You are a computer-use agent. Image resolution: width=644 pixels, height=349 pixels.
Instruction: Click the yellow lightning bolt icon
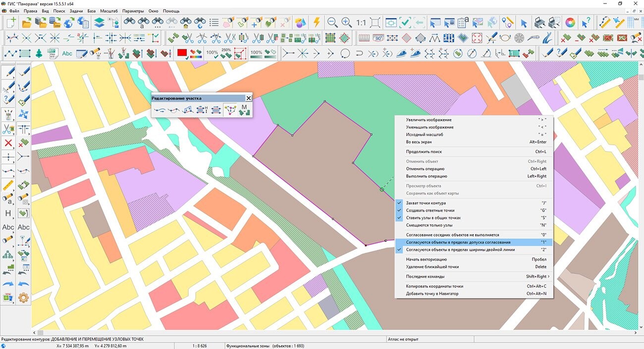[x=316, y=22]
